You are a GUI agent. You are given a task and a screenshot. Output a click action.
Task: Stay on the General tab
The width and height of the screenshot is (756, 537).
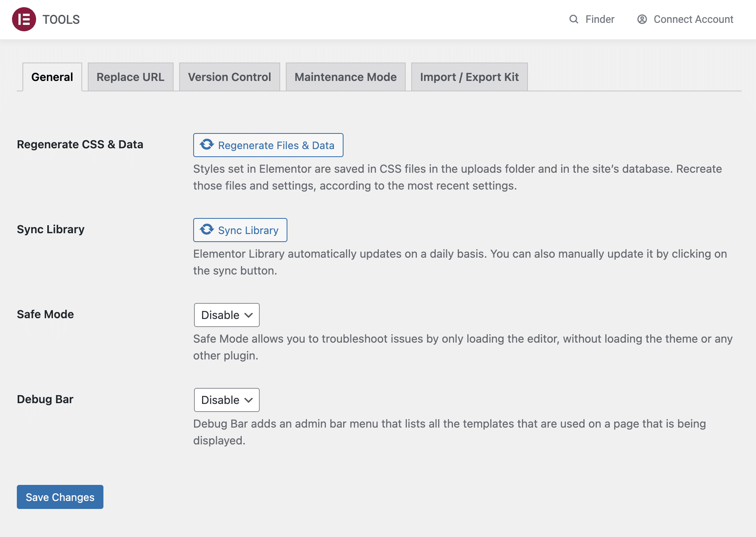tap(52, 77)
